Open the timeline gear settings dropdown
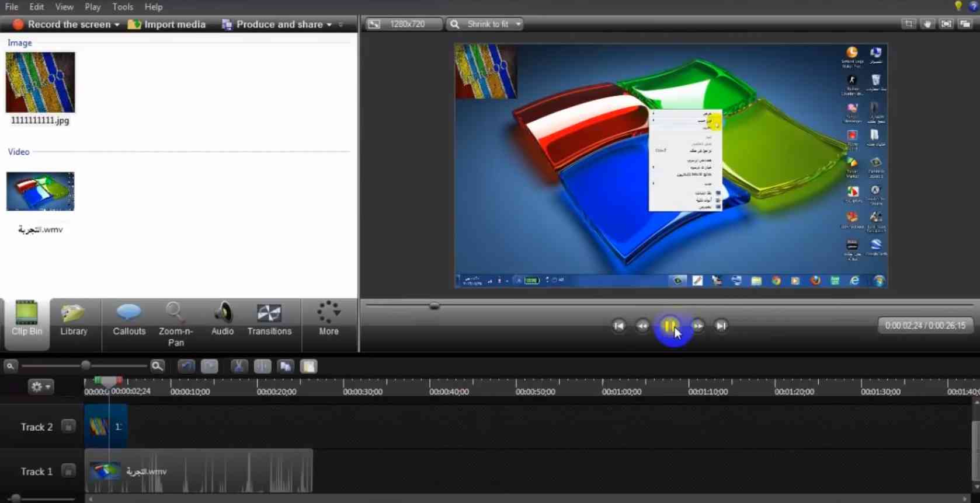The width and height of the screenshot is (980, 503). point(41,386)
